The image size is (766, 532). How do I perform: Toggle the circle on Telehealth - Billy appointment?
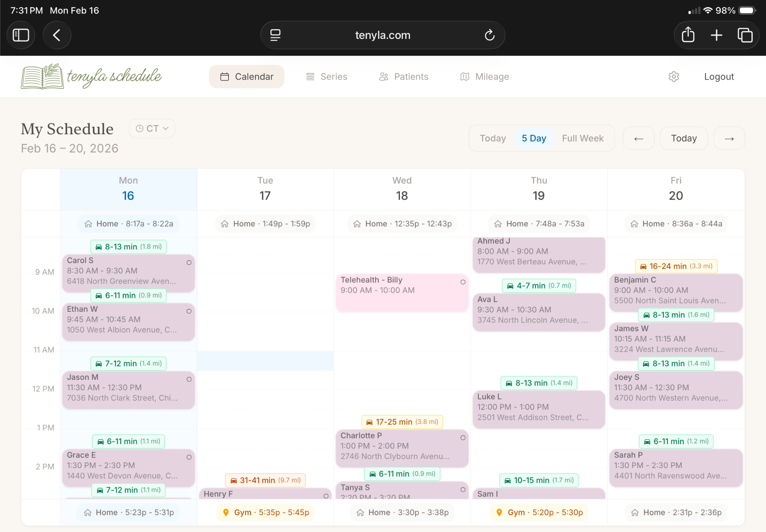pyautogui.click(x=463, y=282)
